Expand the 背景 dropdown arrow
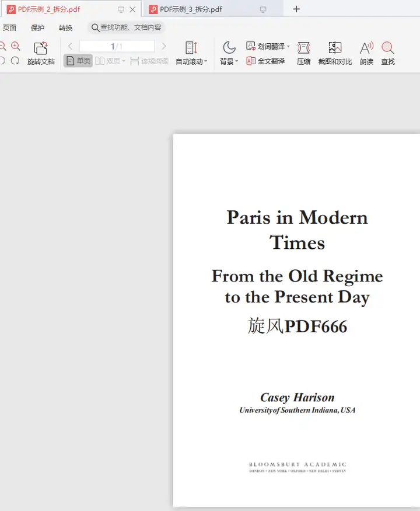Screen dimensions: 420x511 click(x=237, y=61)
